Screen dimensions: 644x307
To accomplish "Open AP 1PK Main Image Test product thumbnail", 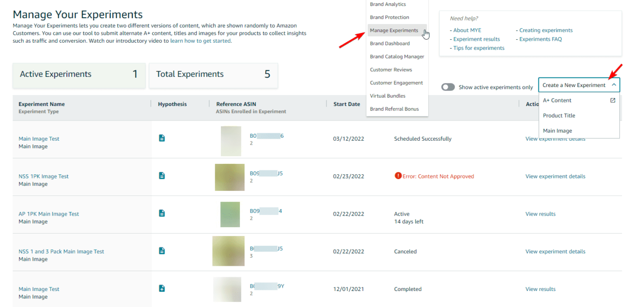I will point(230,215).
